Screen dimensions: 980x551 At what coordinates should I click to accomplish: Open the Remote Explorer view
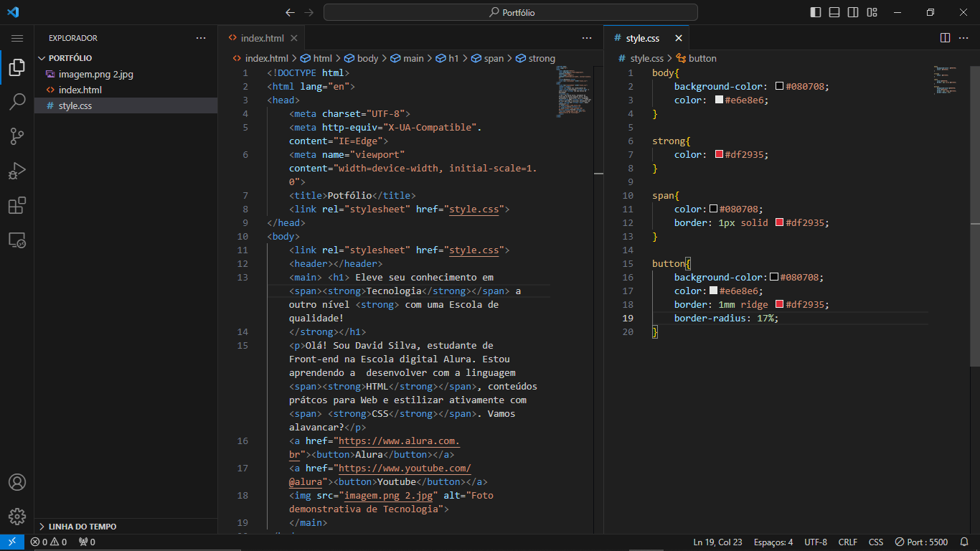tap(17, 240)
